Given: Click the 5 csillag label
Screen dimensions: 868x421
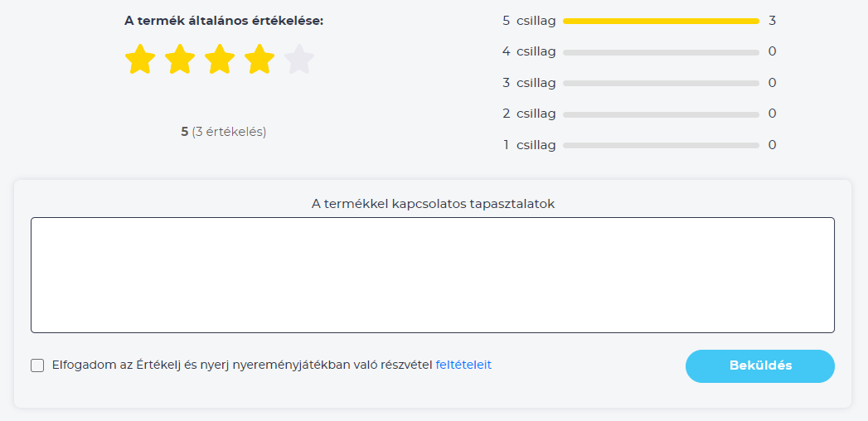Looking at the screenshot, I should (x=529, y=21).
